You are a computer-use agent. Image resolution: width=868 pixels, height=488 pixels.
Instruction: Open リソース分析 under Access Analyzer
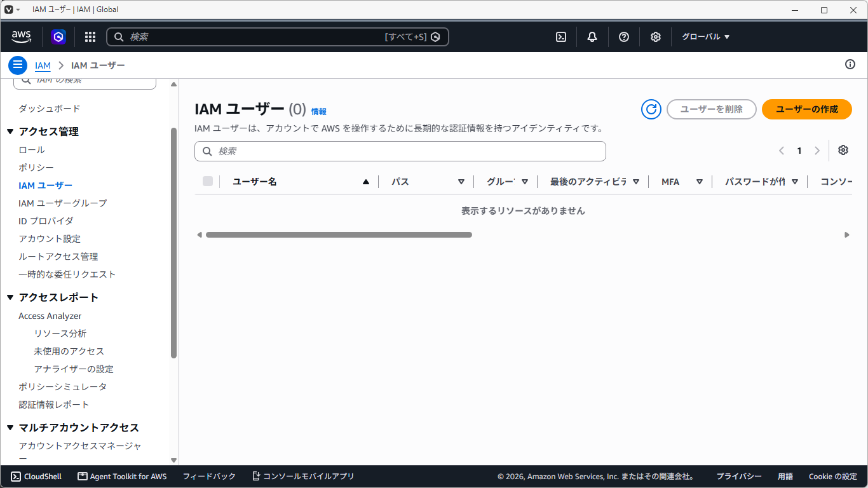(x=60, y=334)
